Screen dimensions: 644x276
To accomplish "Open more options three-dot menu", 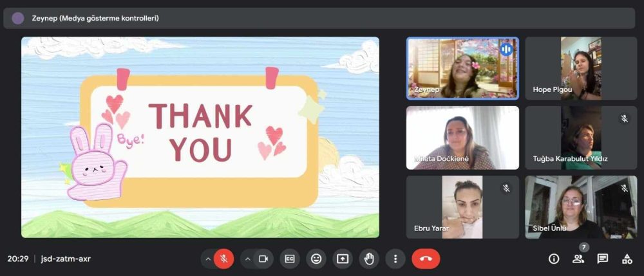I will click(395, 259).
